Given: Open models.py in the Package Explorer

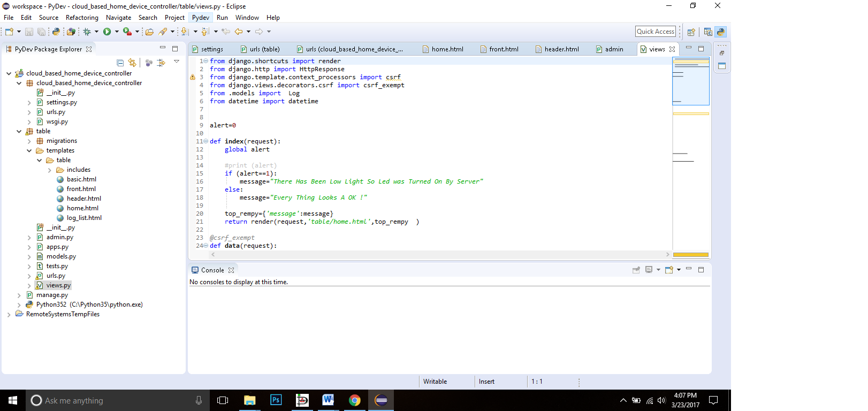Looking at the screenshot, I should [61, 256].
